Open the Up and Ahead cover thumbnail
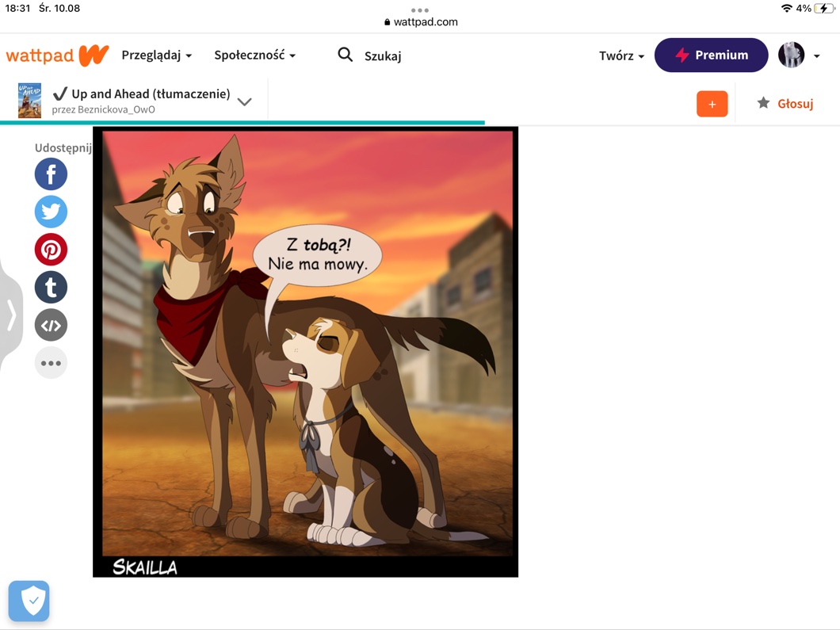The image size is (840, 630). point(29,101)
